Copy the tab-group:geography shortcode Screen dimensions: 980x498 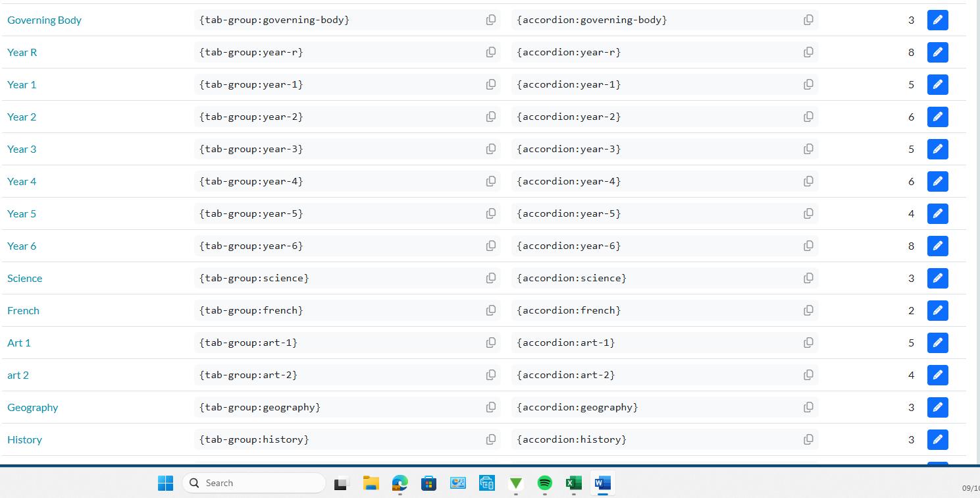click(x=491, y=407)
